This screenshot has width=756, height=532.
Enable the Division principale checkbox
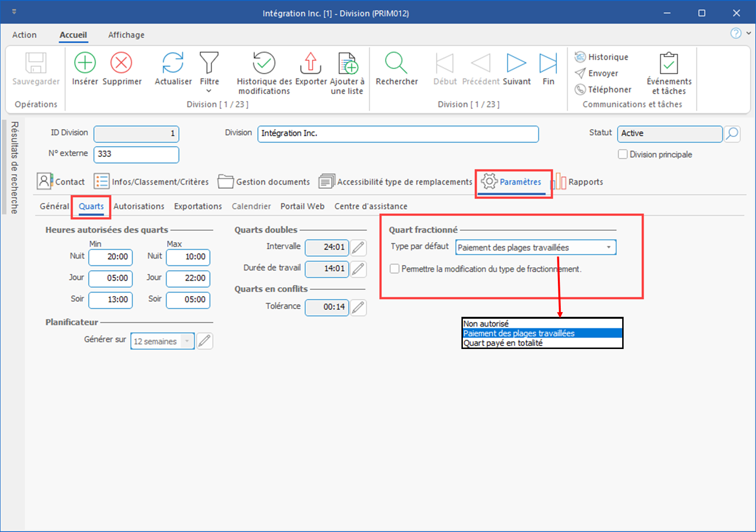[623, 155]
